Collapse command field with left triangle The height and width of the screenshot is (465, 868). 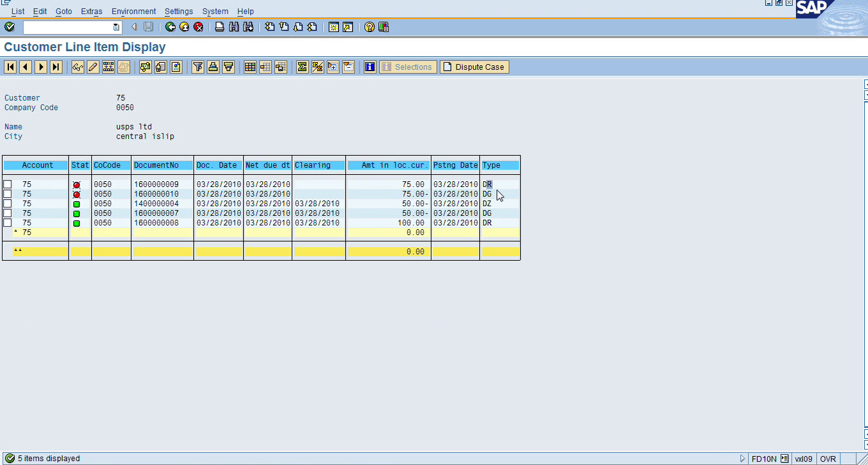click(134, 27)
